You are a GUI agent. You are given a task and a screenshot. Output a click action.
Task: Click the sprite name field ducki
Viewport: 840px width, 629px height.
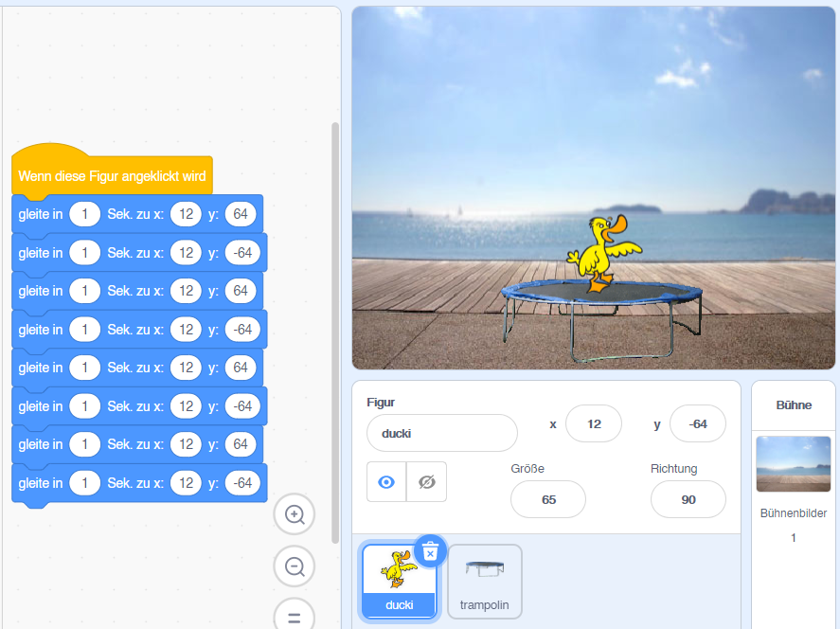(x=441, y=433)
